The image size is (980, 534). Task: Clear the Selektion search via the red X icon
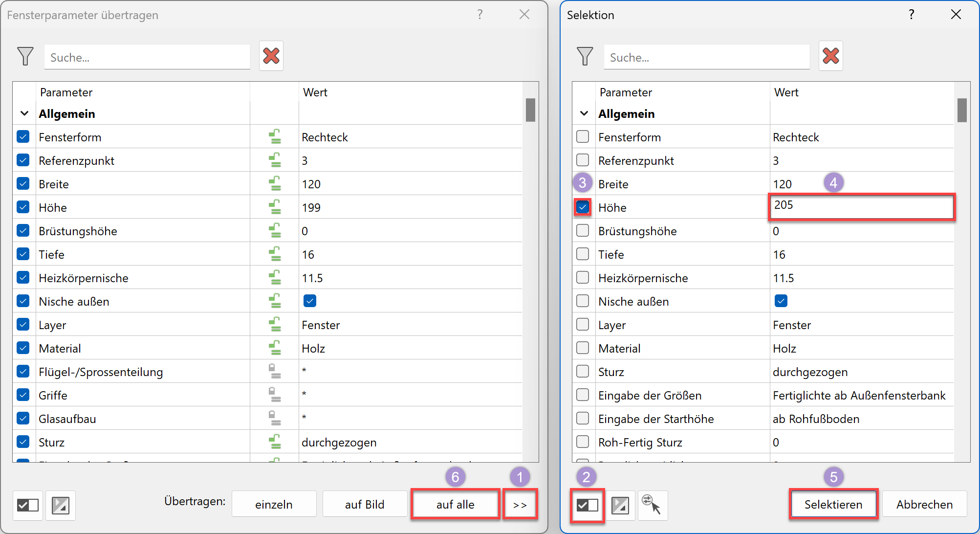(x=830, y=56)
